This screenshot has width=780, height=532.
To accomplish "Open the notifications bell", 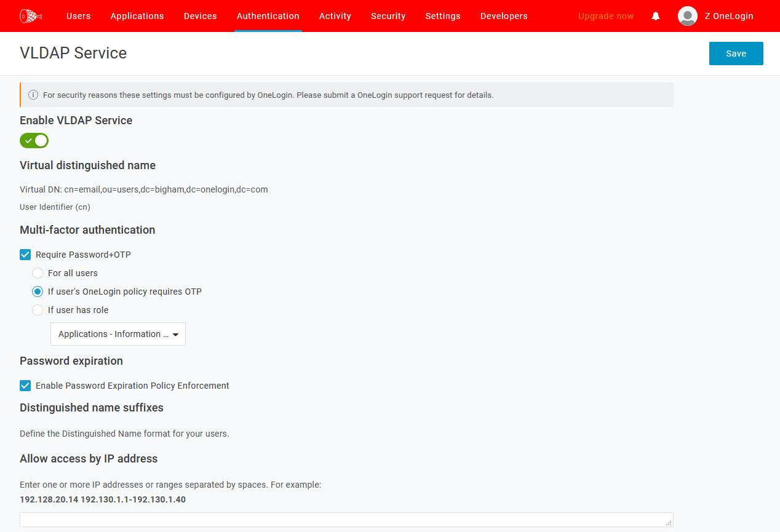I will click(655, 16).
